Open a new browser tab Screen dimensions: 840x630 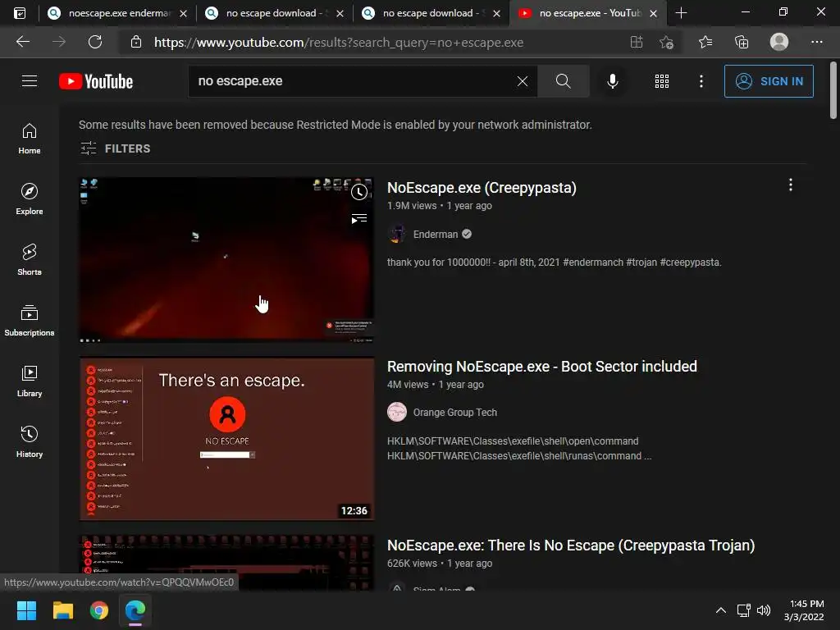(x=681, y=13)
